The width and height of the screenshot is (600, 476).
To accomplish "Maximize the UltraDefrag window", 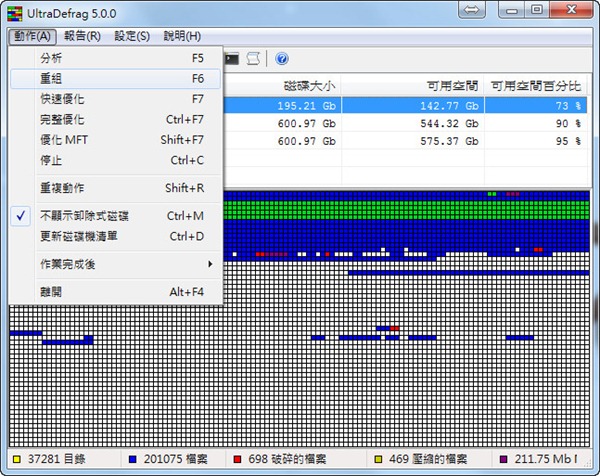I will tap(537, 10).
